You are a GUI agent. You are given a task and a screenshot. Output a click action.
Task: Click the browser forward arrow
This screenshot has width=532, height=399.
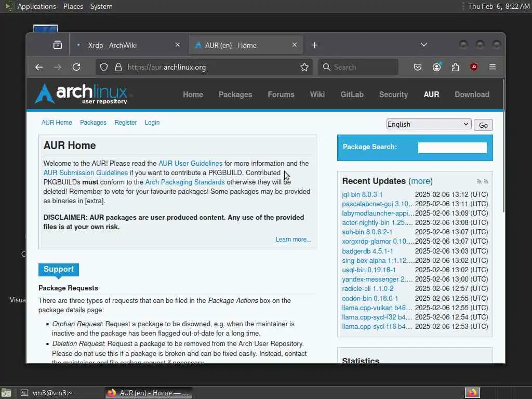coord(58,67)
